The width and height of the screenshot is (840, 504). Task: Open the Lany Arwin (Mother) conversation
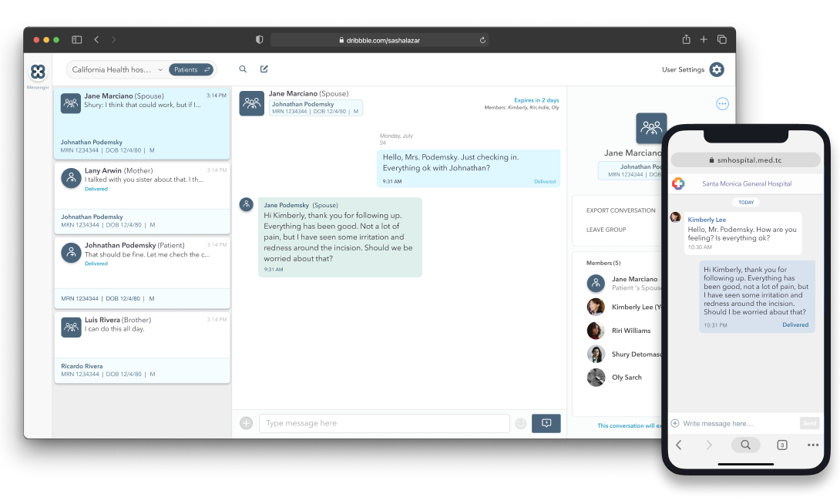[142, 198]
